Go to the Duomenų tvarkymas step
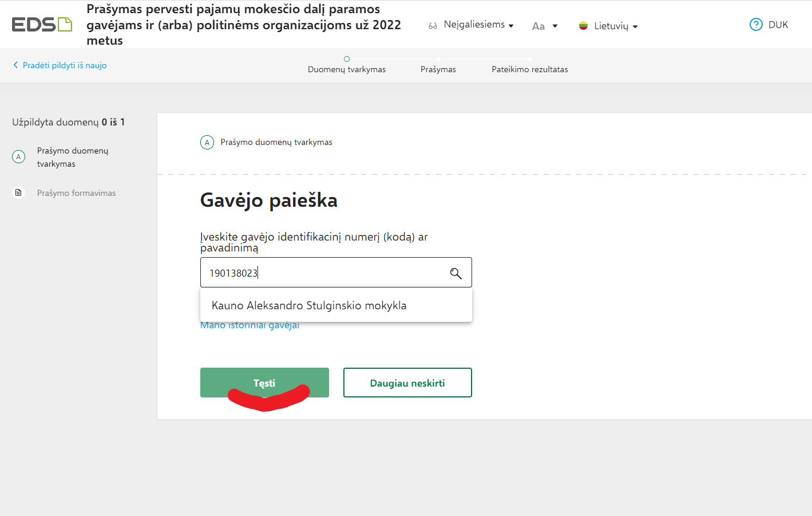The height and width of the screenshot is (516, 812). tap(347, 69)
